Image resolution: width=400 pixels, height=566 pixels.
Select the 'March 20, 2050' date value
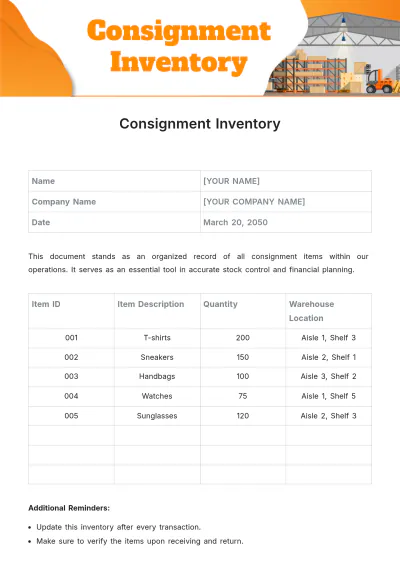(235, 222)
